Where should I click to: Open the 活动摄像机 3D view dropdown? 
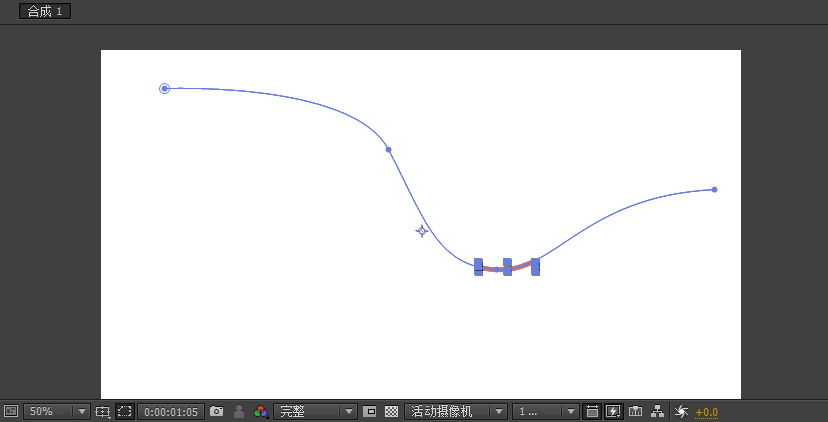coord(456,411)
